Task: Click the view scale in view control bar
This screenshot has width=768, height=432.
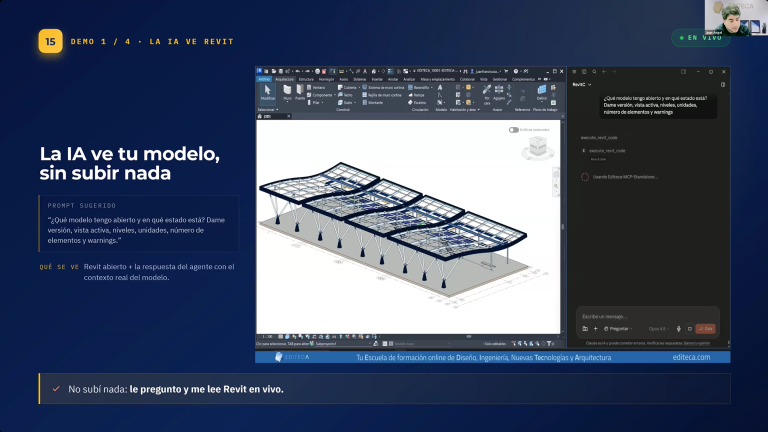Action: pyautogui.click(x=267, y=336)
